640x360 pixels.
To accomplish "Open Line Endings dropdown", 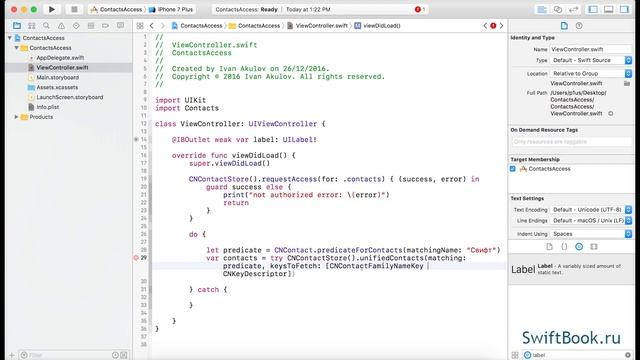I will coord(591,220).
